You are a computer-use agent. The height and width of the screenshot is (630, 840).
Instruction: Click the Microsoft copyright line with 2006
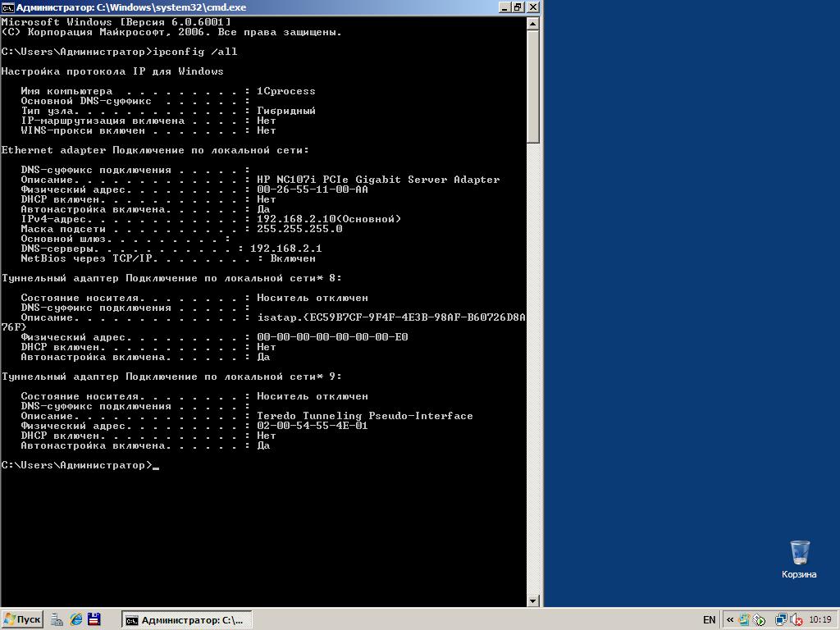(171, 32)
